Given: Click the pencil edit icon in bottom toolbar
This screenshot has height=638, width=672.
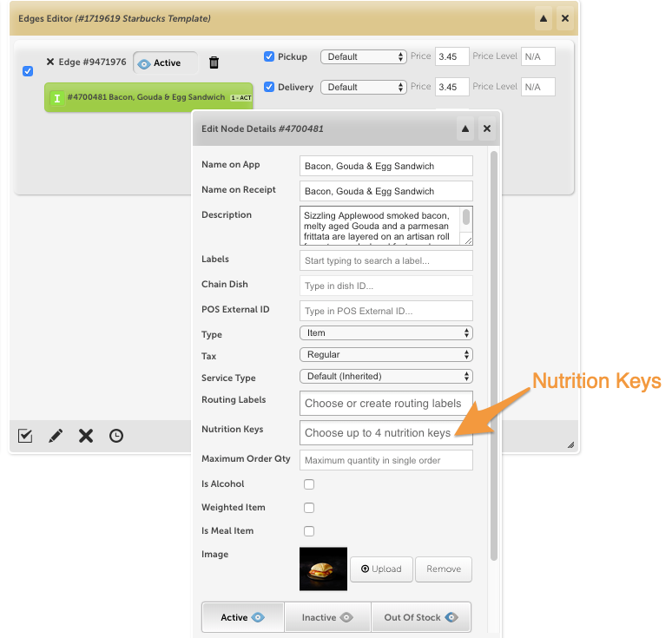Looking at the screenshot, I should pyautogui.click(x=56, y=436).
